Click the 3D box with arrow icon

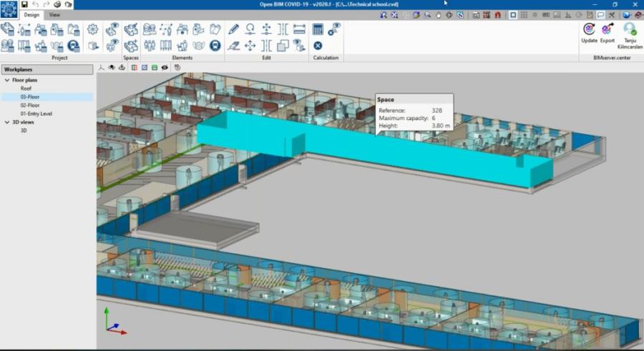click(93, 46)
